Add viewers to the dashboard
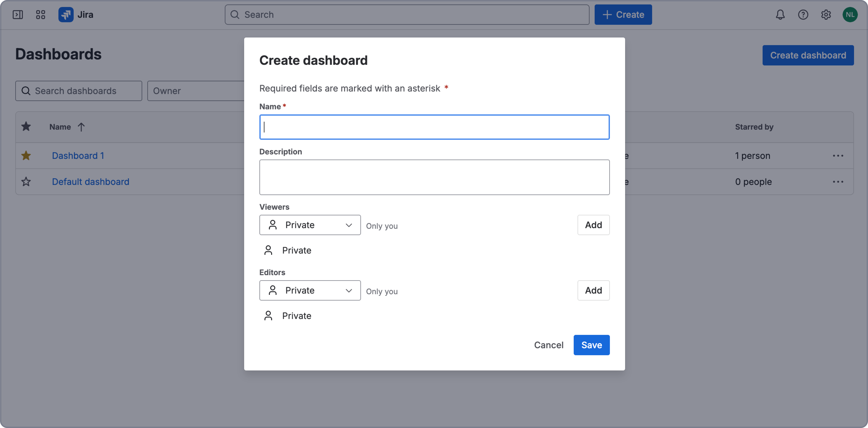 (x=593, y=225)
